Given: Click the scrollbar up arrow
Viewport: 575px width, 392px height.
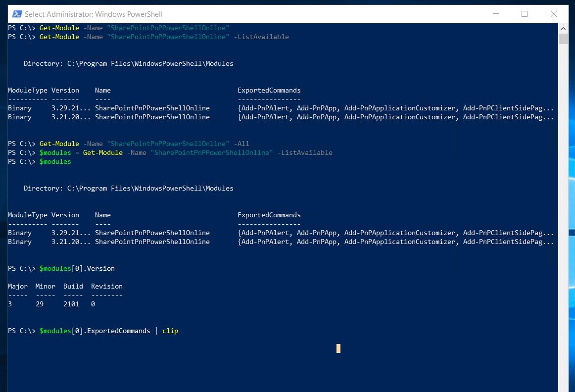Looking at the screenshot, I should pos(563,28).
